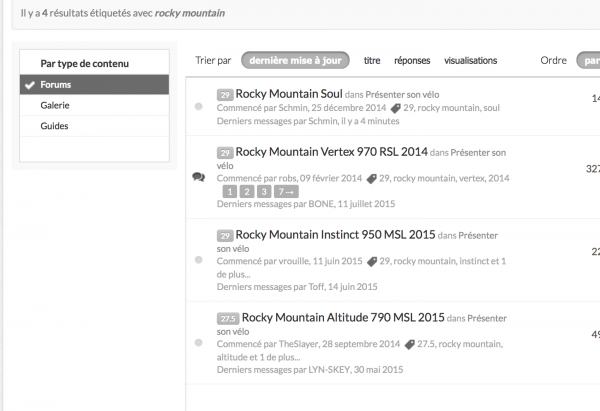Click '30 mai 2015' last message date

coord(378,370)
